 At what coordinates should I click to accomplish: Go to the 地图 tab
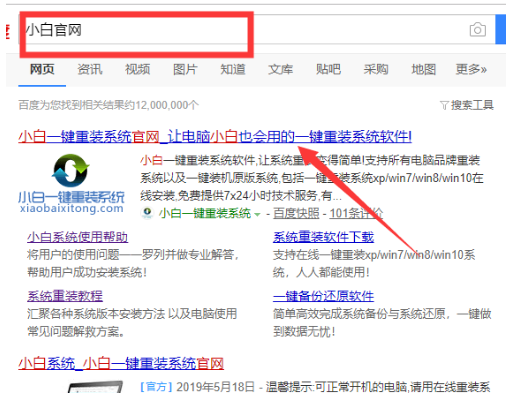(x=424, y=69)
